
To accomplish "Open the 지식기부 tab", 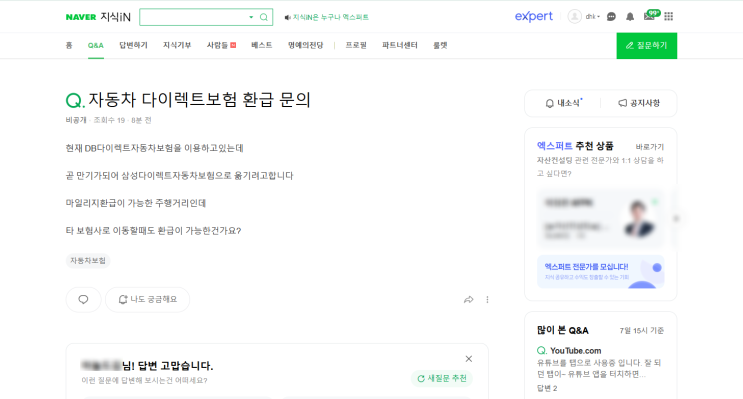I will 177,45.
